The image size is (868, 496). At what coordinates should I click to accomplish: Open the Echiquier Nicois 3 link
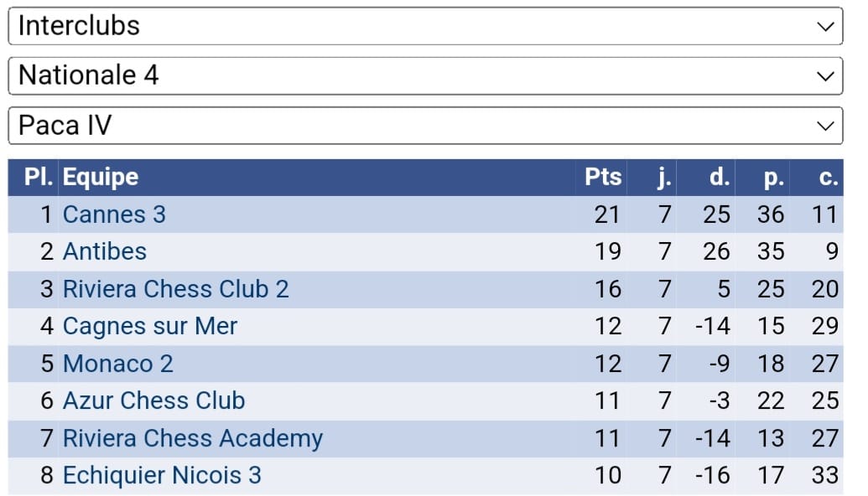[162, 475]
